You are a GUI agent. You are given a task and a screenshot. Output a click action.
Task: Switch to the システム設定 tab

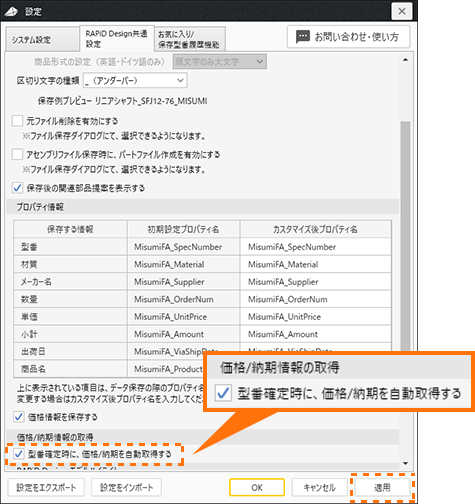pyautogui.click(x=42, y=40)
